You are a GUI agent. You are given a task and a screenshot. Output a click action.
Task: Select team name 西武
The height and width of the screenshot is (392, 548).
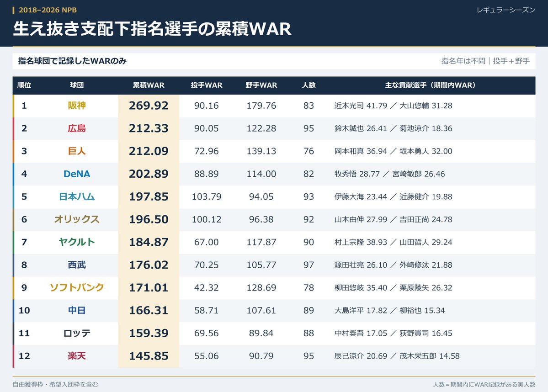pos(76,265)
